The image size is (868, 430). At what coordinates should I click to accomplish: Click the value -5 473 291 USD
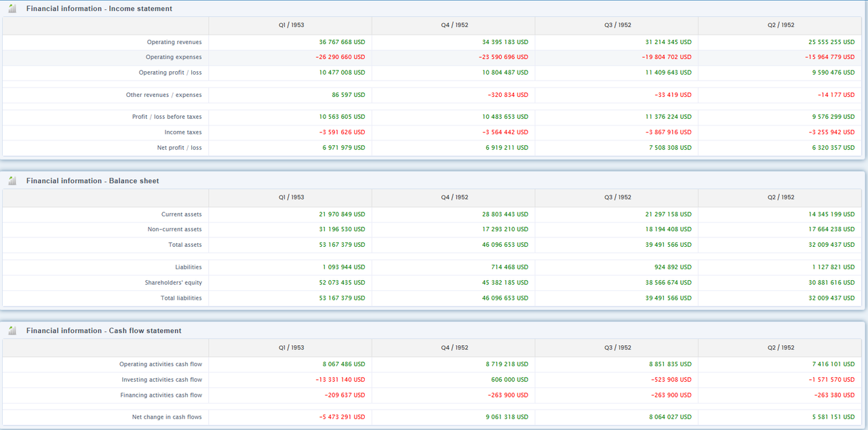point(342,417)
